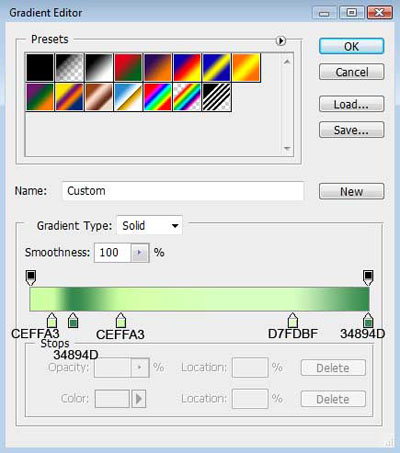Select the D7FDBF color stop
Image resolution: width=400 pixels, height=453 pixels.
(292, 320)
